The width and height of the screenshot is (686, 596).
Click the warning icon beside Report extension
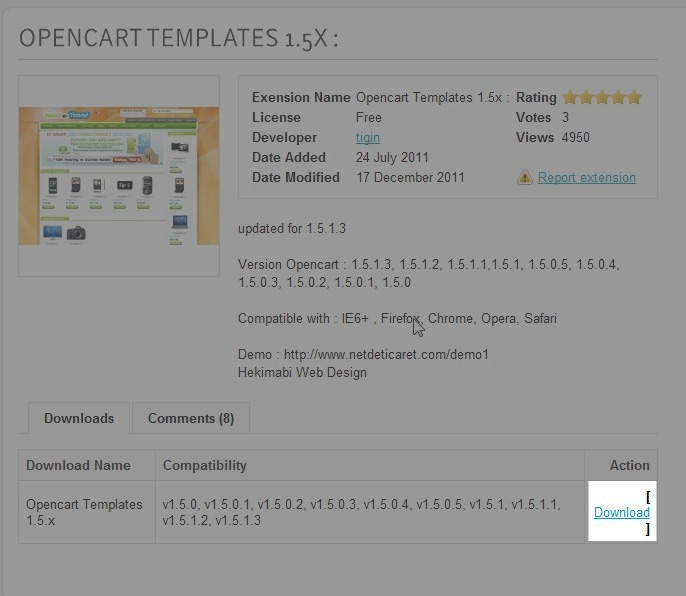point(525,177)
